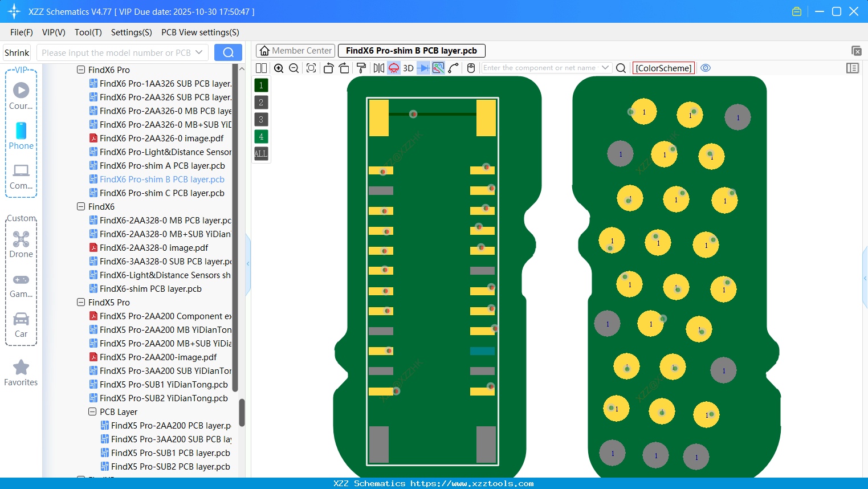Open the right side panel layout icon
This screenshot has height=489, width=868.
coord(853,68)
